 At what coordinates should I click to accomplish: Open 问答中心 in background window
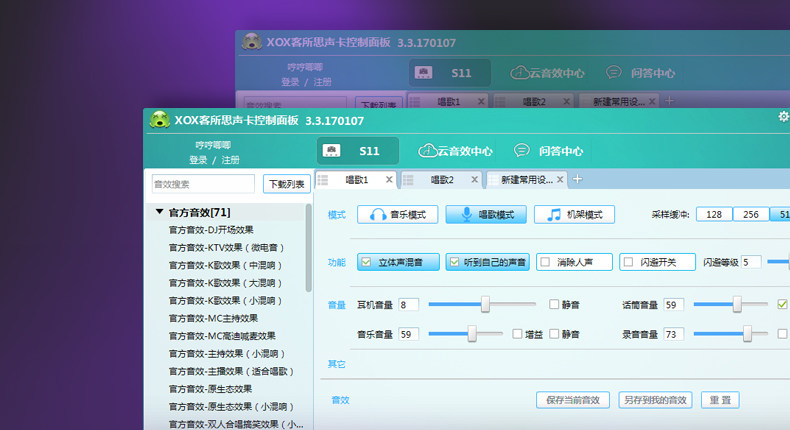(640, 73)
